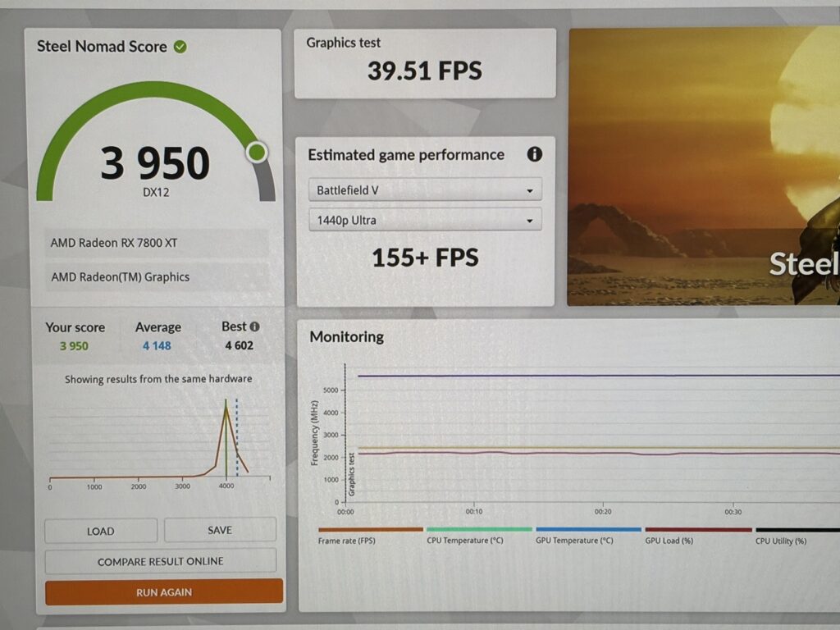This screenshot has width=840, height=630.
Task: Expand the 1440p Ultra preset dropdown
Action: [425, 220]
